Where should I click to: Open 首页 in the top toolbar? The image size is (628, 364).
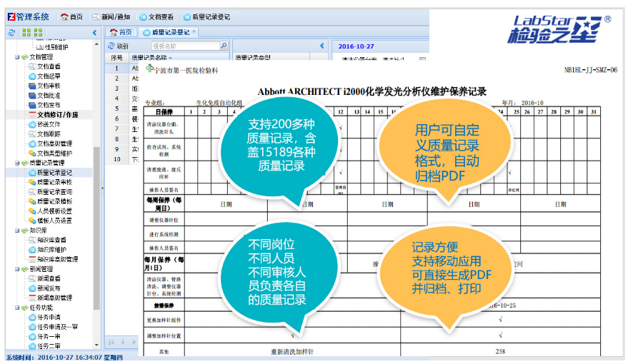click(x=71, y=17)
